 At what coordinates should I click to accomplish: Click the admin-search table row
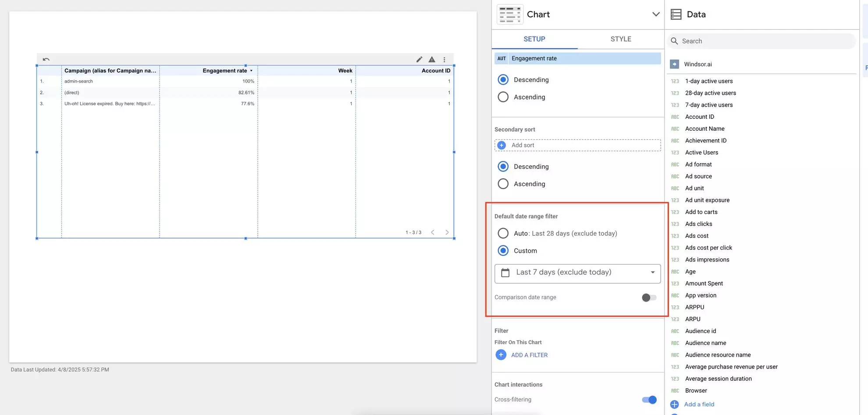click(245, 81)
